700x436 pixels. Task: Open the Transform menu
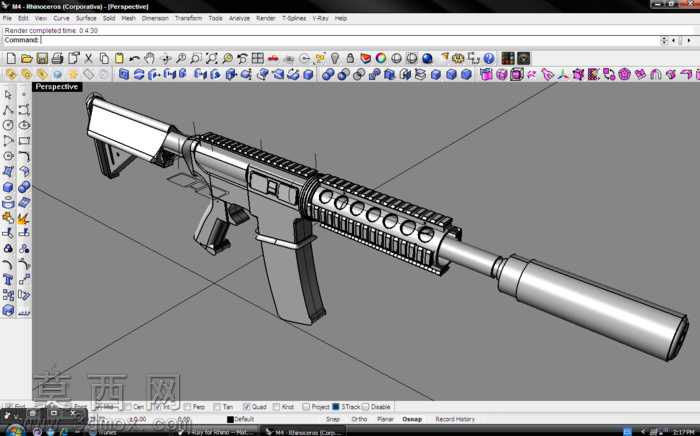(188, 18)
